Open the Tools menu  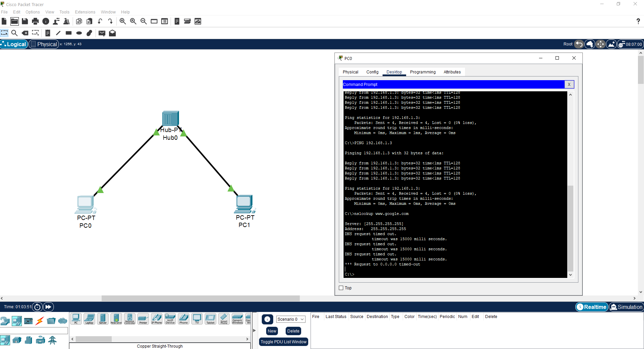click(64, 12)
